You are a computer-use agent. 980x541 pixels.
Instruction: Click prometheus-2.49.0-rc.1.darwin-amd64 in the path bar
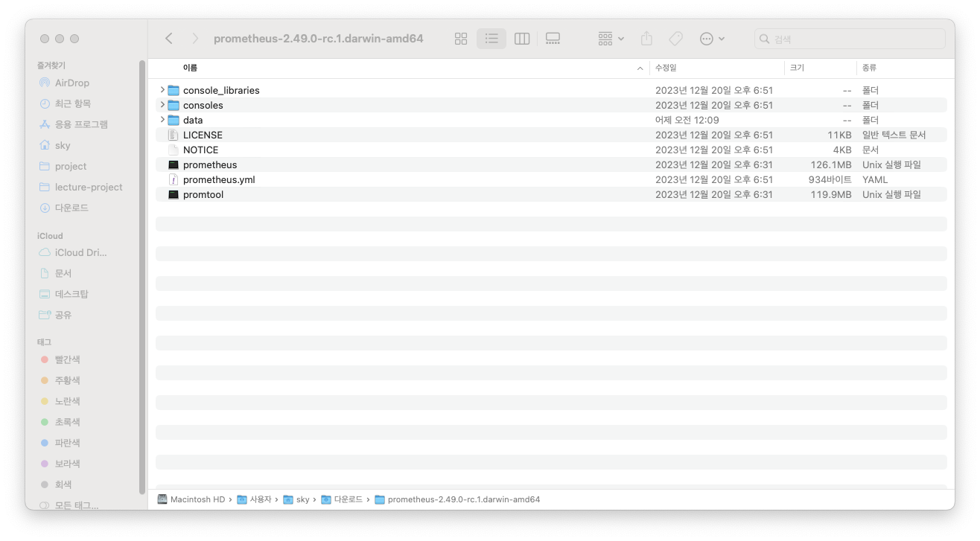tap(457, 499)
